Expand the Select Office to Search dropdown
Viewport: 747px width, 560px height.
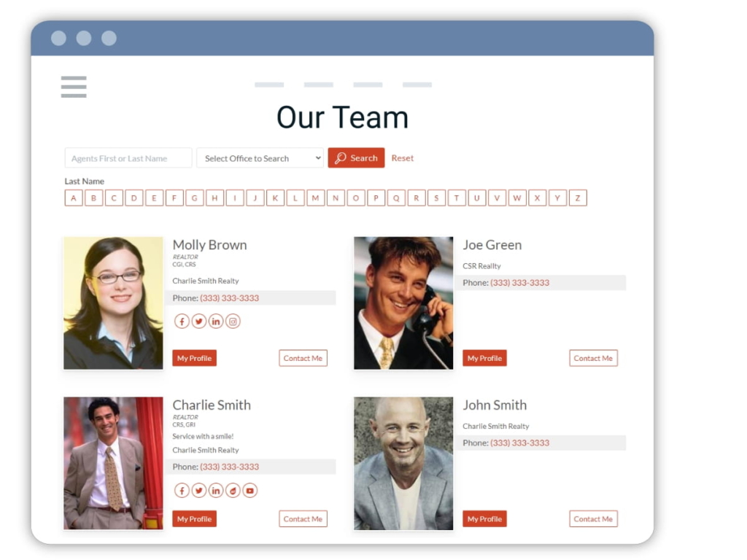[x=260, y=158]
